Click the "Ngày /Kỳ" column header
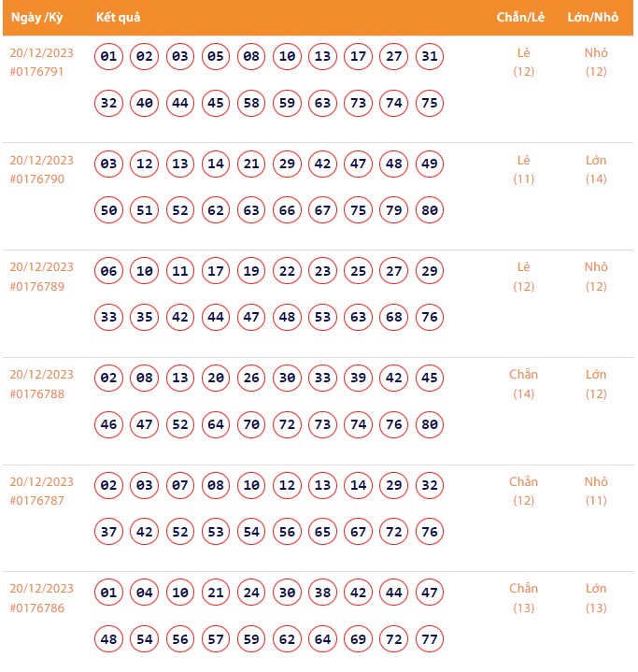The height and width of the screenshot is (672, 638). pos(36,18)
